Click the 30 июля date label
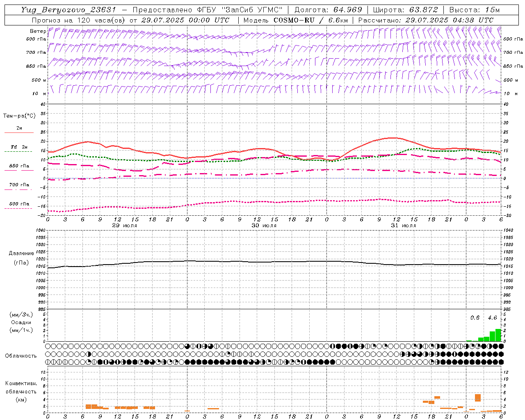525x420 pixels. point(264,226)
